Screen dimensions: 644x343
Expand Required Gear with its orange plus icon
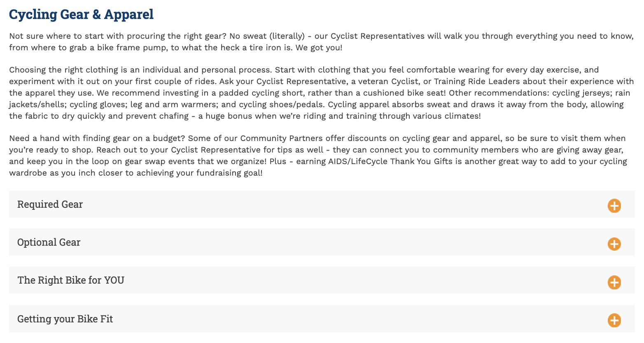[614, 206]
